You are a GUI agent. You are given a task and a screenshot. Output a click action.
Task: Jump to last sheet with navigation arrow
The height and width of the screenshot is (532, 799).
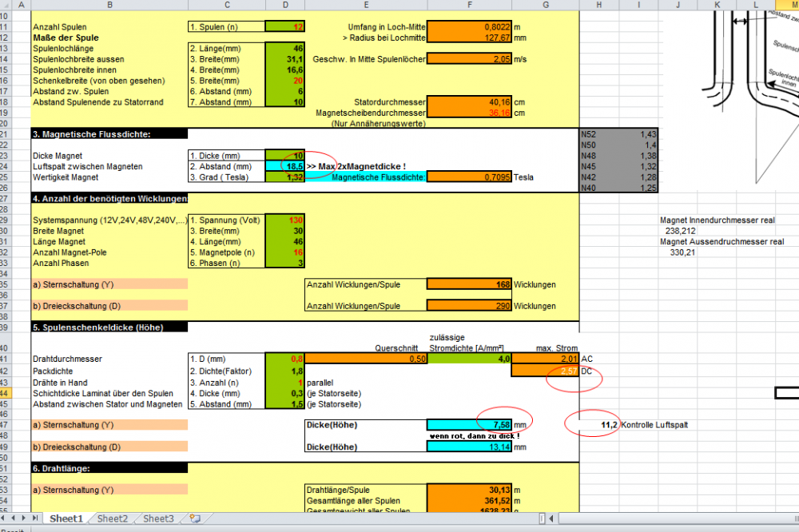tap(36, 518)
